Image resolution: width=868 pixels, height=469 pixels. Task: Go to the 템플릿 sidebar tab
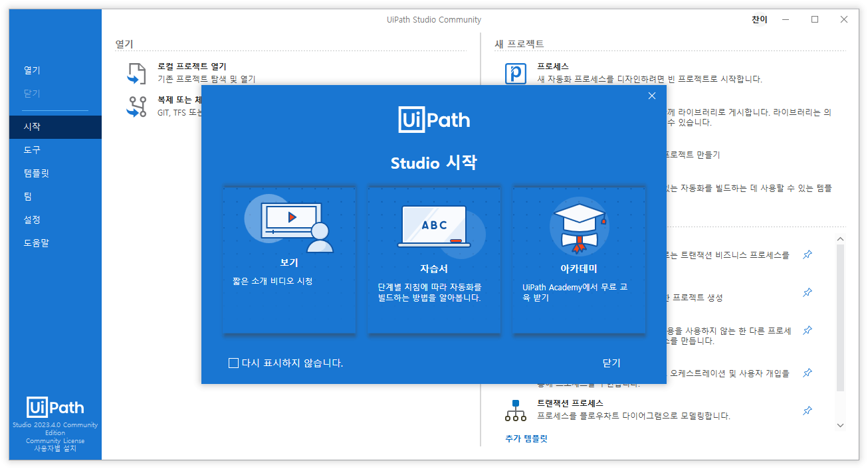point(55,173)
